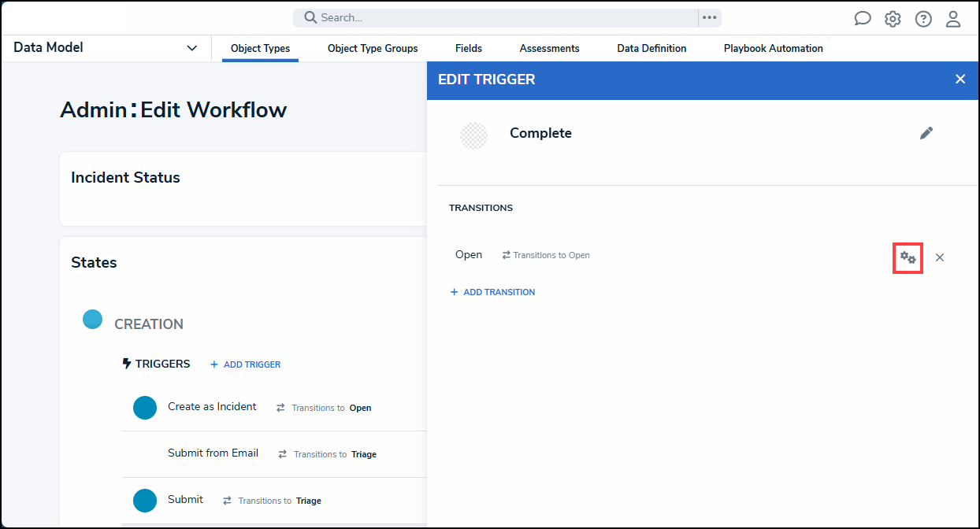Click the Add Trigger link
Image resolution: width=980 pixels, height=529 pixels.
[245, 364]
